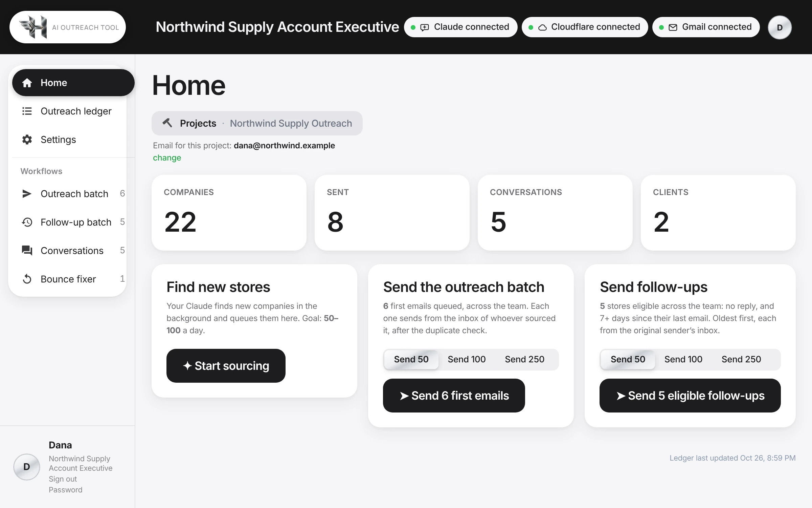Select Send 250 in outreach batch card

click(524, 359)
